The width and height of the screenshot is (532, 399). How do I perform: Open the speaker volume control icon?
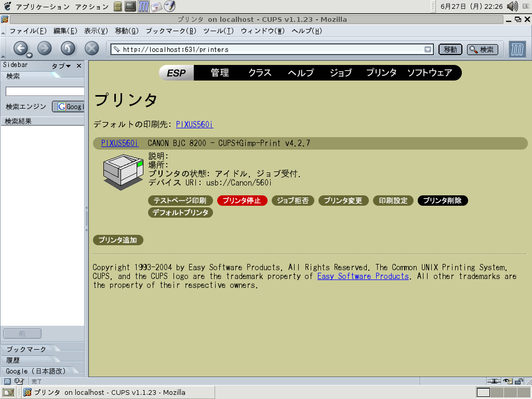click(x=512, y=6)
